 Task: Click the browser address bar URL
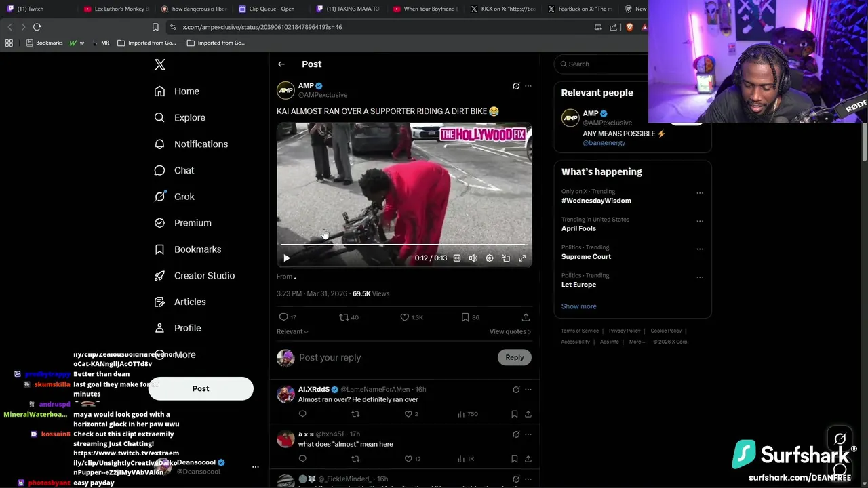(x=262, y=27)
